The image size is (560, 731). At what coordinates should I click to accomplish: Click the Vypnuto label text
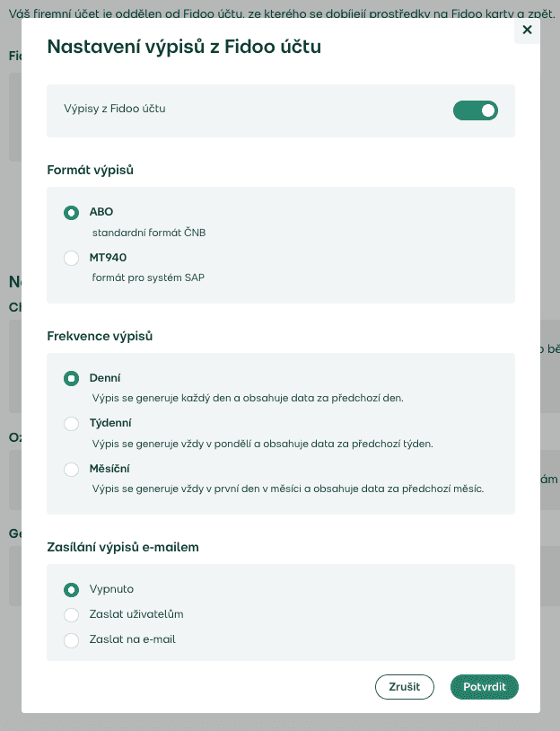[111, 589]
